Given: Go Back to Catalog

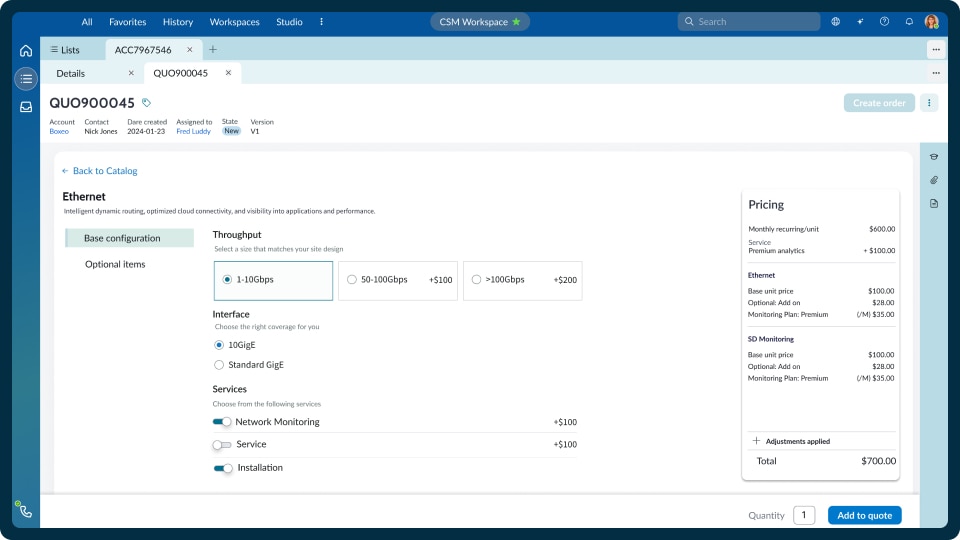Looking at the screenshot, I should (99, 171).
